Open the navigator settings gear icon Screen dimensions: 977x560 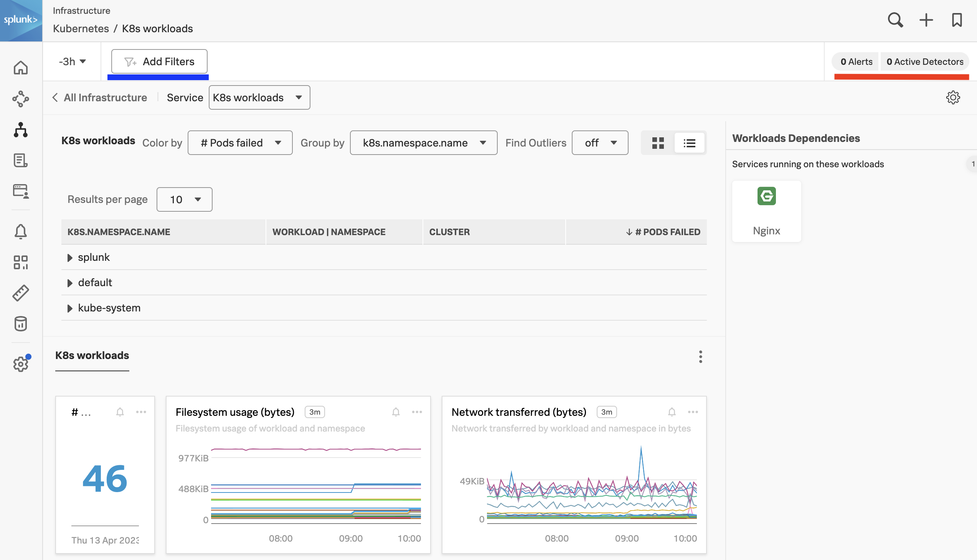coord(953,97)
